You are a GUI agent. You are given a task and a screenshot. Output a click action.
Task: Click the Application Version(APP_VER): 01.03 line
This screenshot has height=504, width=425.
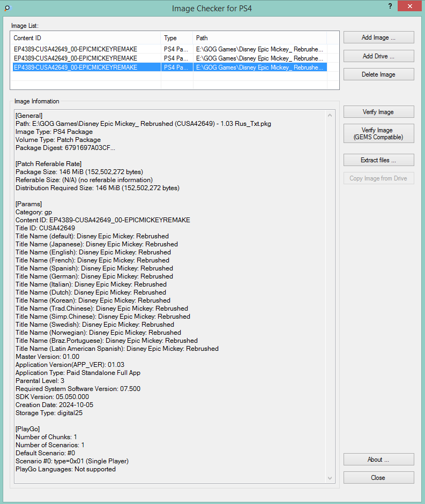click(70, 365)
